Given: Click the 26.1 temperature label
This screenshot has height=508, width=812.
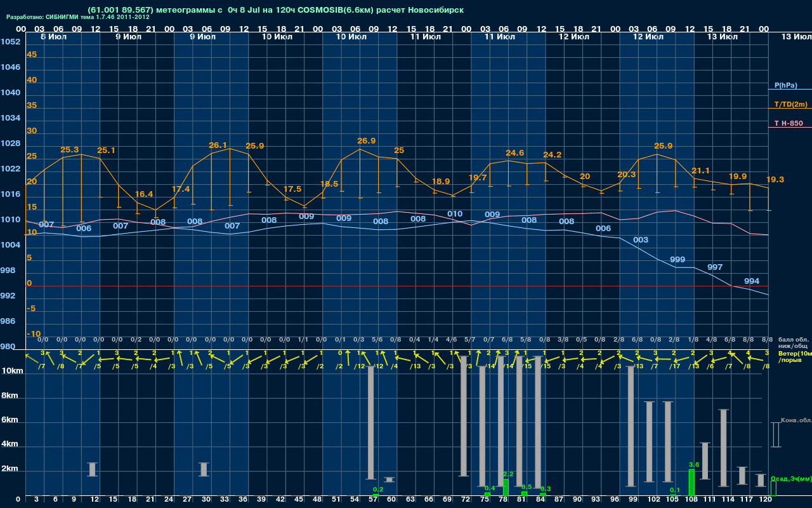Looking at the screenshot, I should (x=218, y=145).
